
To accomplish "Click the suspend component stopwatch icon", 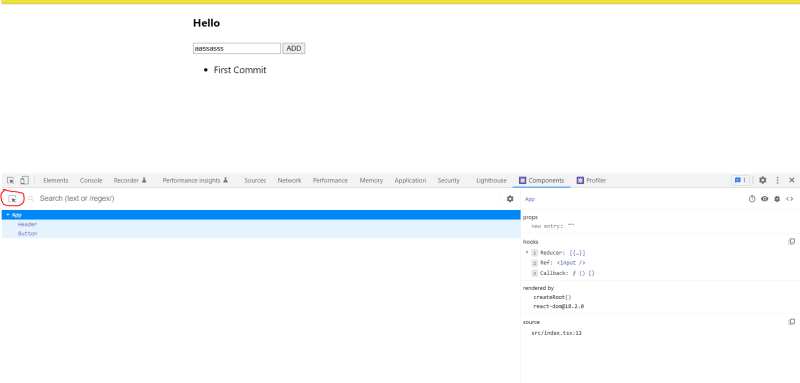I will tap(752, 199).
